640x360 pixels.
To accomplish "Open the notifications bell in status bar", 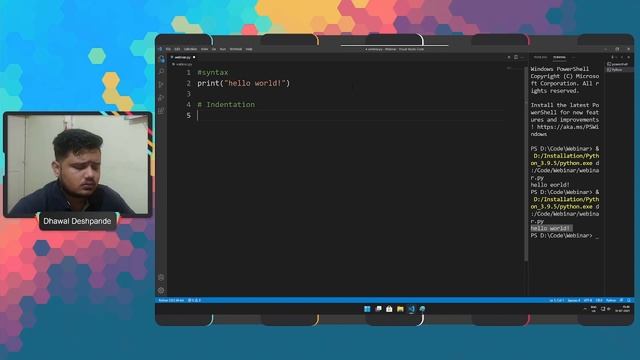I will coord(629,300).
